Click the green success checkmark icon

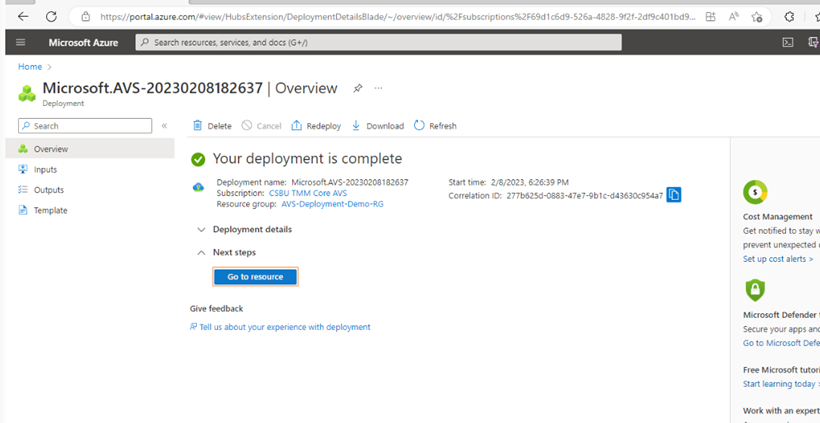198,159
